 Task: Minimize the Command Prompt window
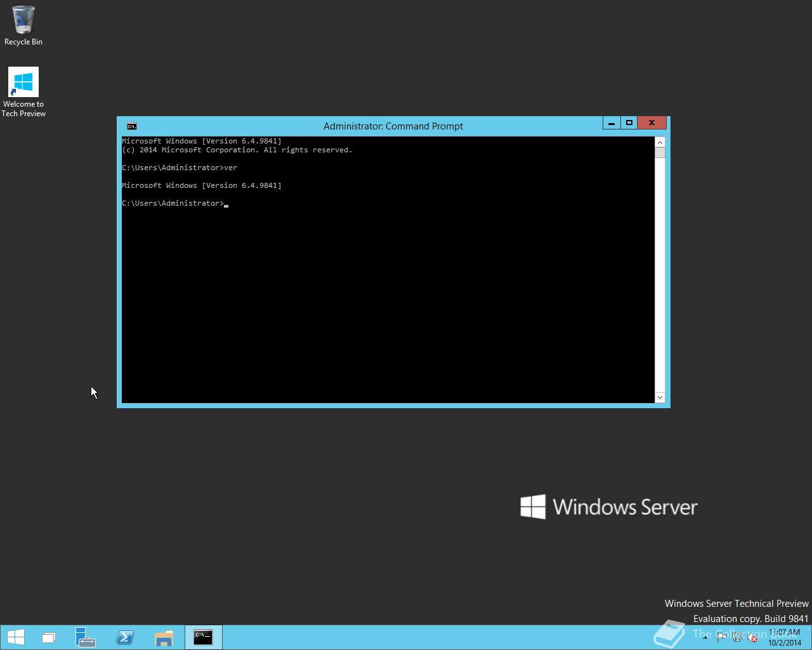pyautogui.click(x=612, y=123)
